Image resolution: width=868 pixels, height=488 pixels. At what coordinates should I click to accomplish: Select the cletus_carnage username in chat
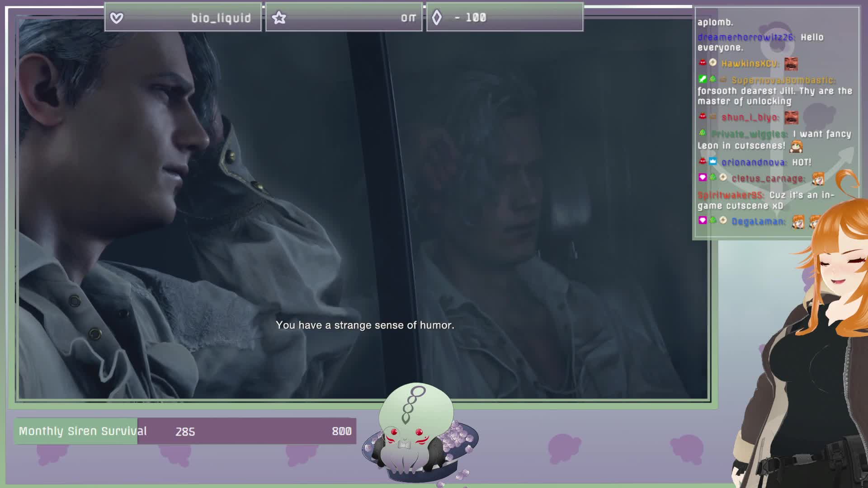pos(769,178)
